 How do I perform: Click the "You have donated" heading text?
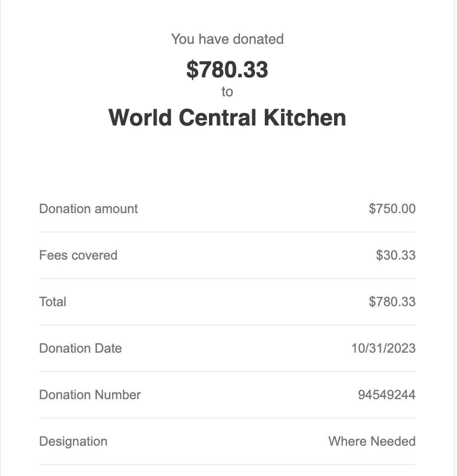coord(227,39)
